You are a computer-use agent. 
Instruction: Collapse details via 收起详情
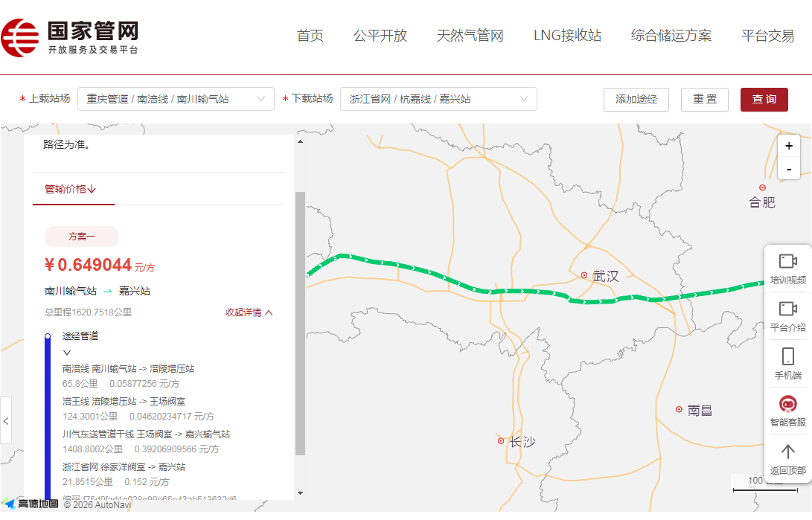pyautogui.click(x=249, y=312)
